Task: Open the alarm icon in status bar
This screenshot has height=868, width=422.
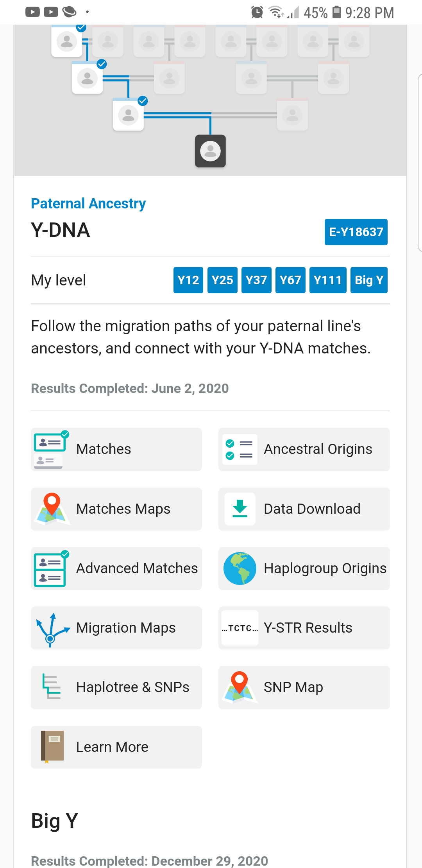Action: point(257,12)
